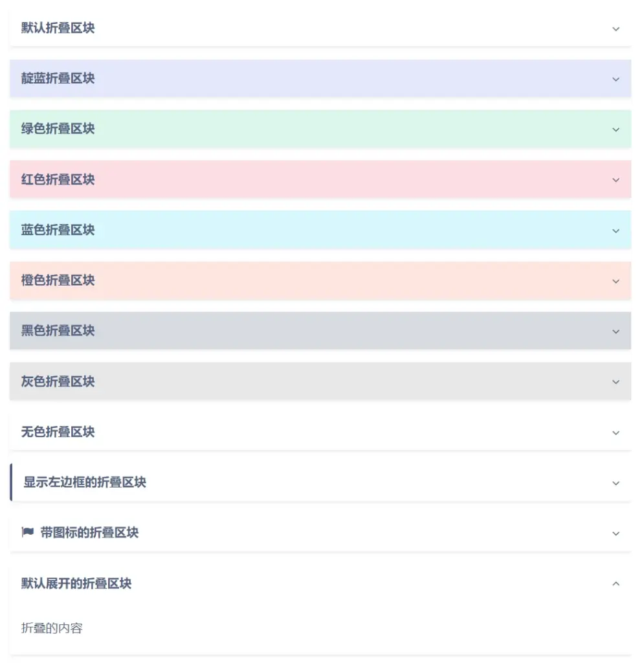Click the chevron on 红色折叠区块
644x663 pixels.
[616, 180]
